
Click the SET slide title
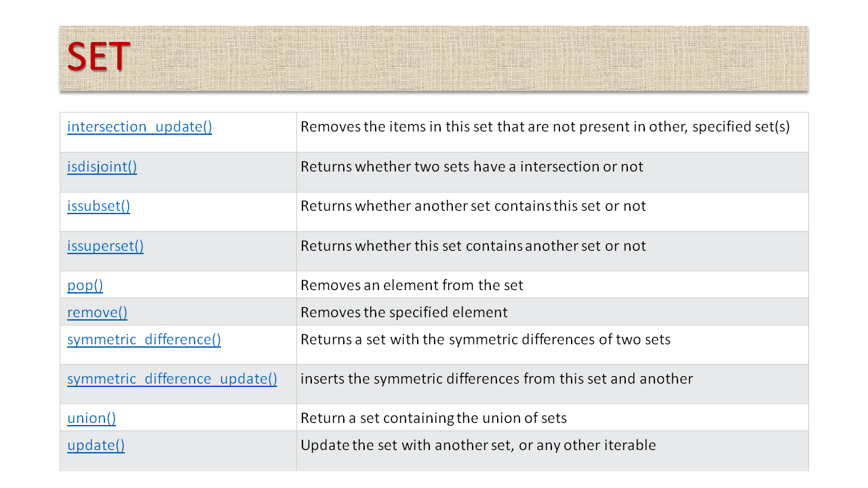tap(98, 58)
